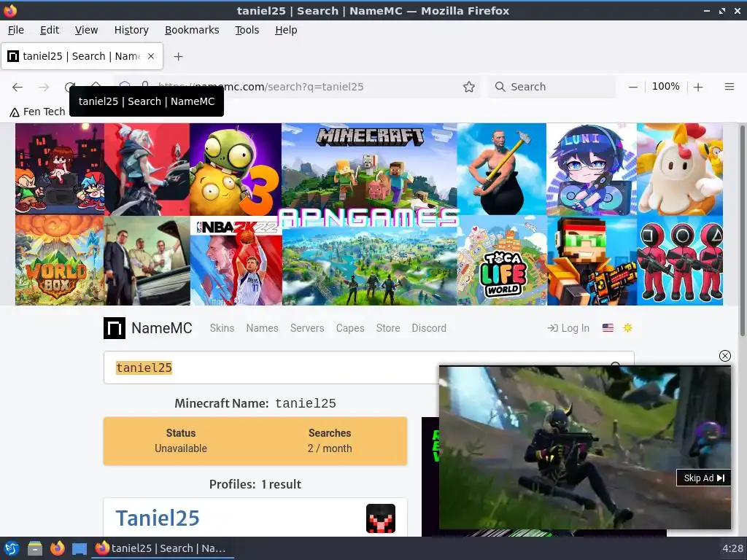
Task: Click the Getting Over It thumbnail
Action: pyautogui.click(x=502, y=169)
